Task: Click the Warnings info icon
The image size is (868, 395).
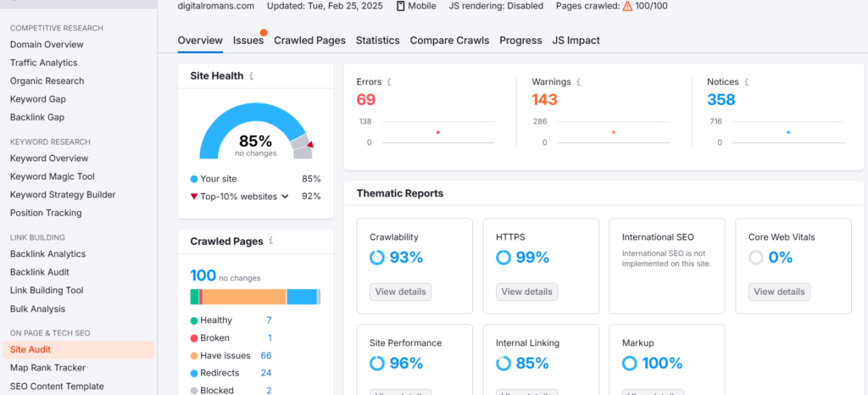Action: [x=578, y=82]
